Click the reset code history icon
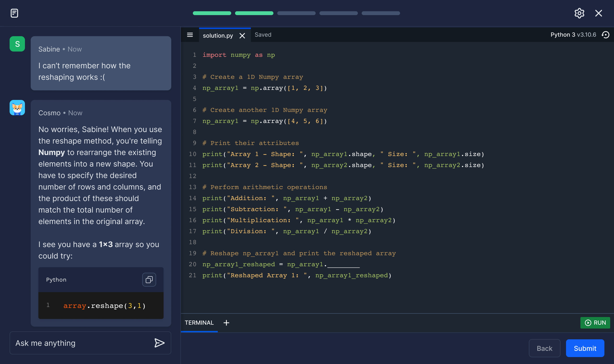614x364 pixels. point(605,35)
